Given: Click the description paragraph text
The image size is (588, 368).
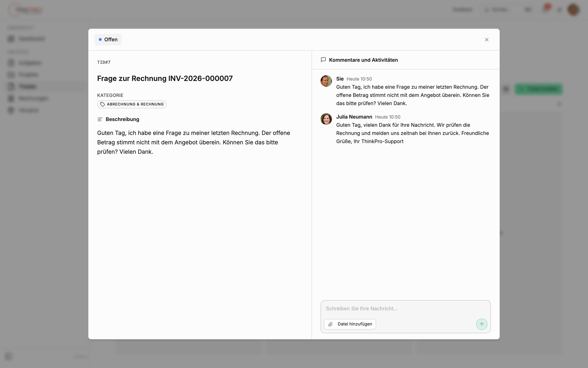Looking at the screenshot, I should (x=194, y=142).
